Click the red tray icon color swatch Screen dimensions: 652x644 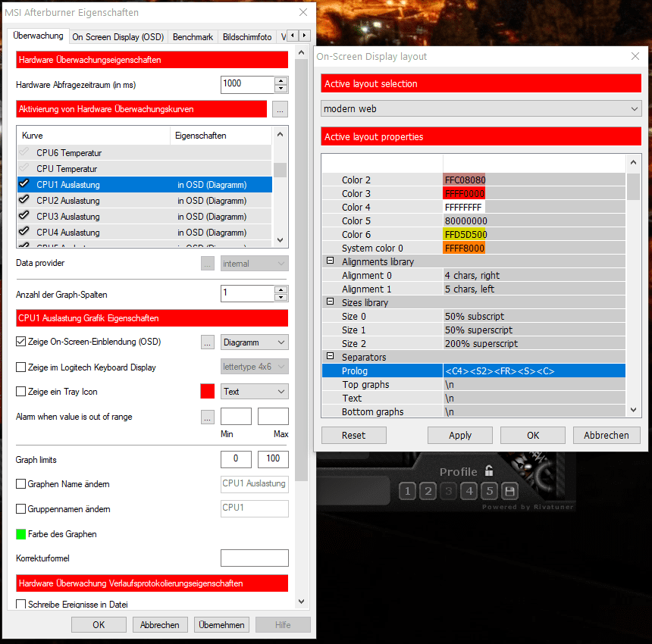click(208, 392)
